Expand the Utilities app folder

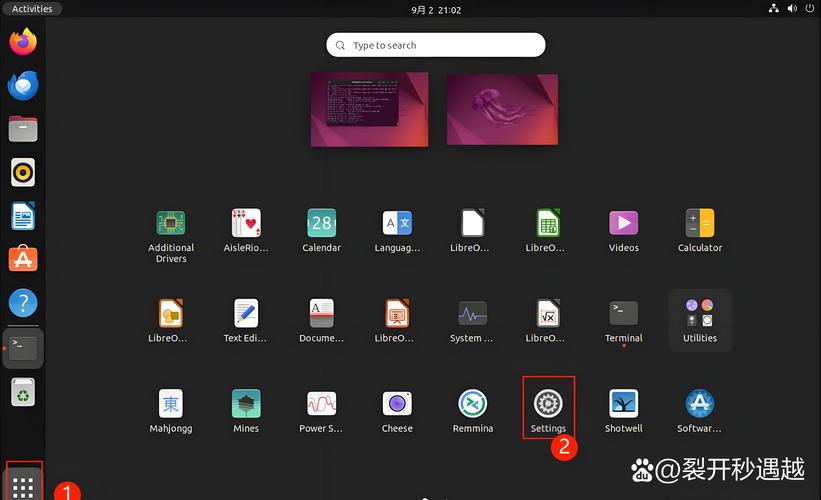click(x=700, y=320)
